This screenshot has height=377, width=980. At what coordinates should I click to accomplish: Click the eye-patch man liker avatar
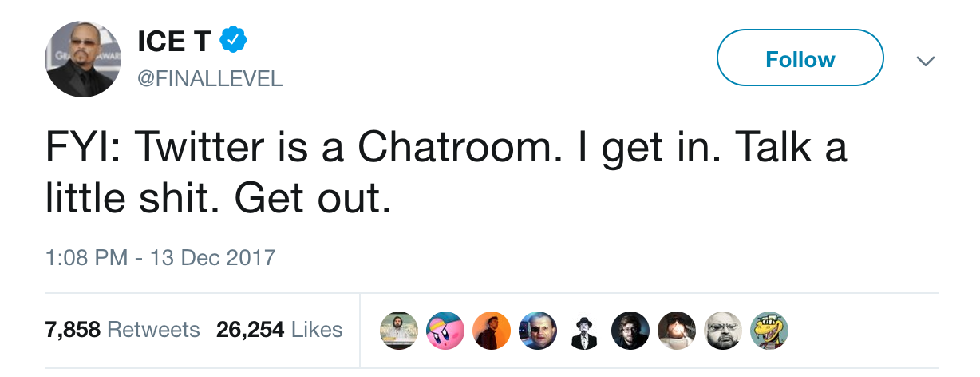tap(538, 329)
